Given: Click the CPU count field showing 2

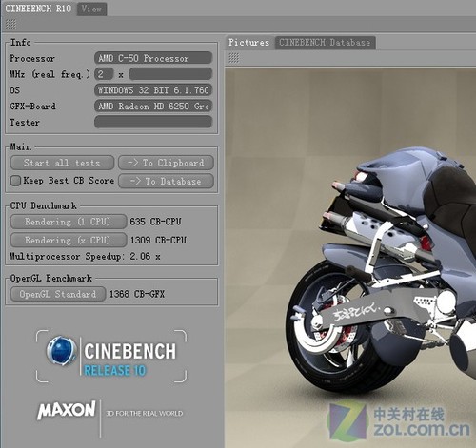Looking at the screenshot, I should pyautogui.click(x=104, y=74).
